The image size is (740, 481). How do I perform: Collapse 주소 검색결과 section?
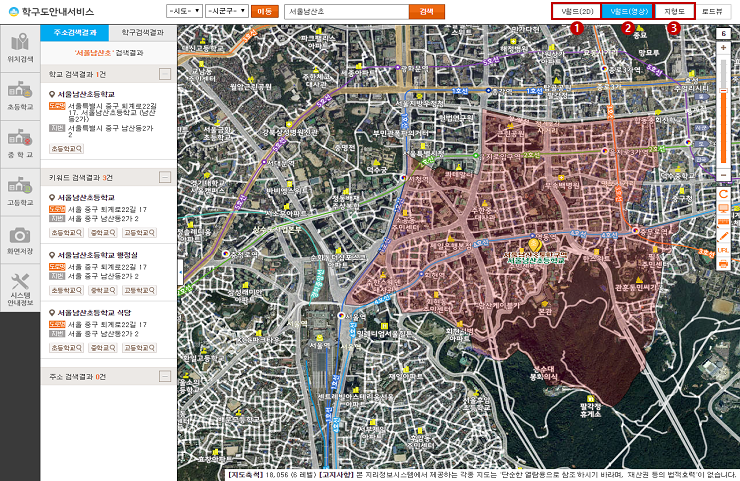165,376
